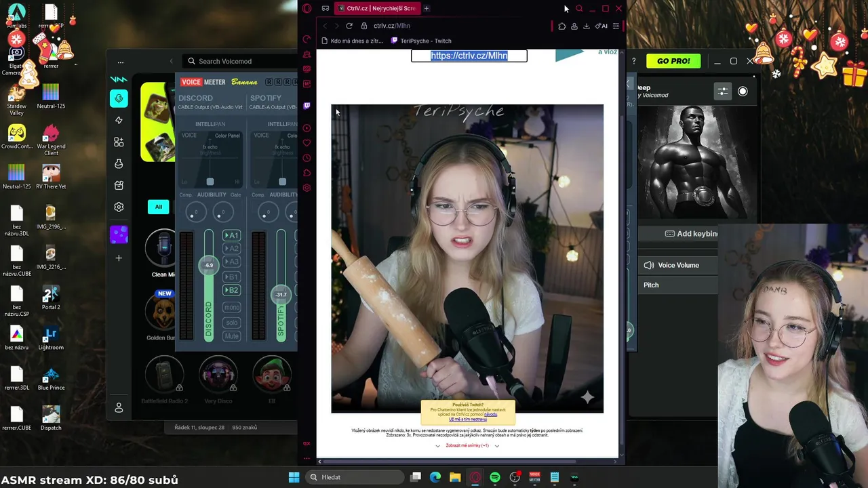Click the plus icon in Voicemod sidebar
868x488 pixels.
tap(119, 258)
